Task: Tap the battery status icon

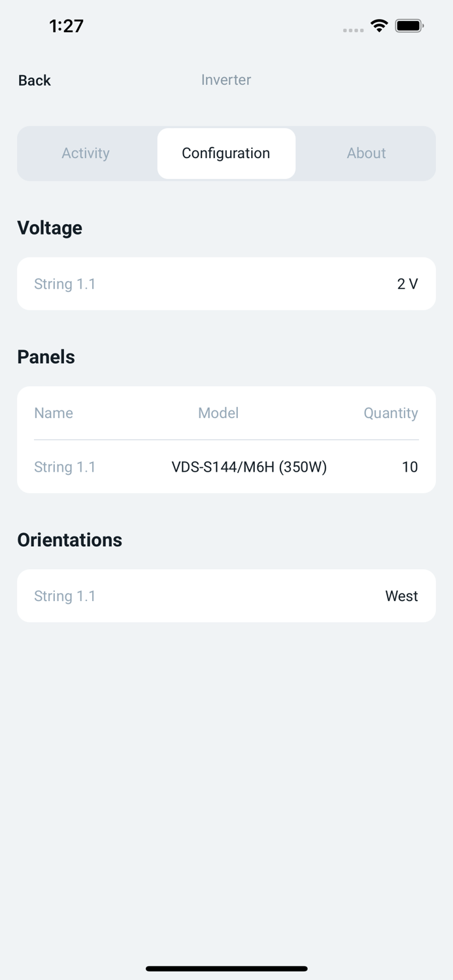Action: tap(409, 26)
